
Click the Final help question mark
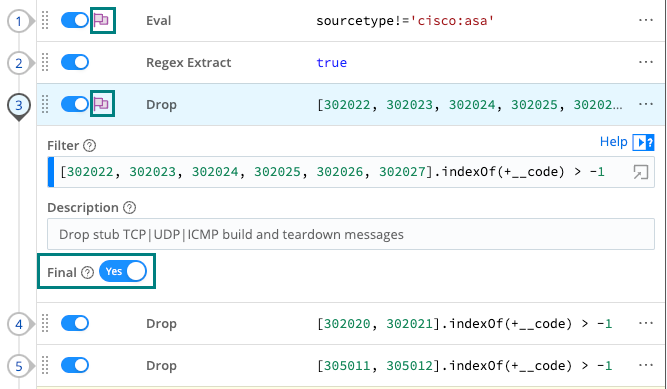click(87, 272)
